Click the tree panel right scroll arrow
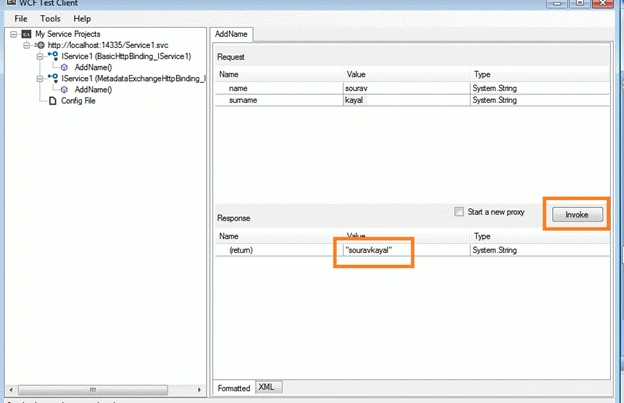Image resolution: width=624 pixels, height=403 pixels. click(199, 390)
